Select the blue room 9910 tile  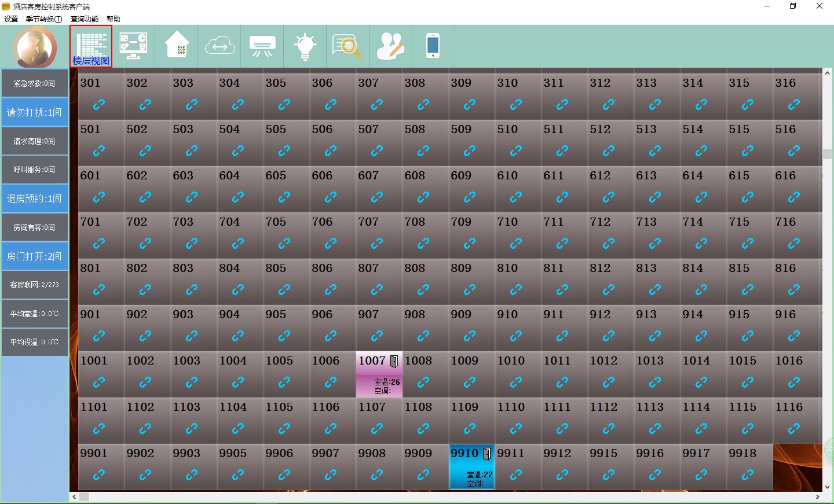pyautogui.click(x=471, y=466)
